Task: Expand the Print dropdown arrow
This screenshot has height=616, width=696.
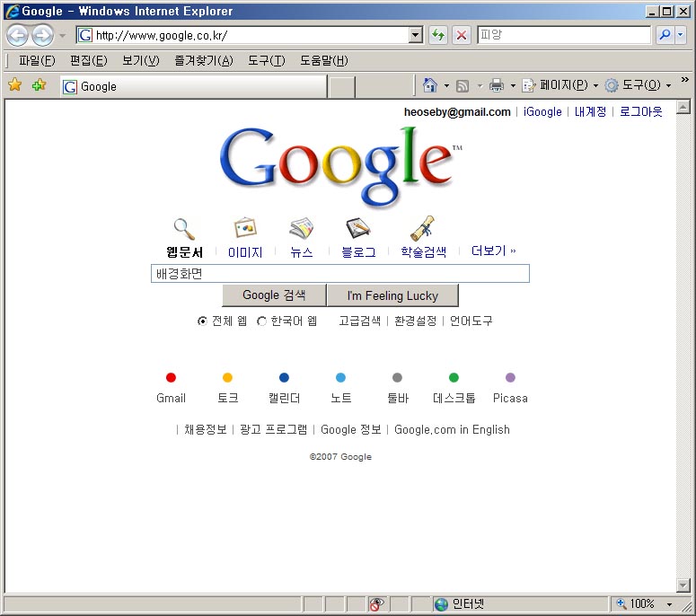Action: [x=513, y=85]
